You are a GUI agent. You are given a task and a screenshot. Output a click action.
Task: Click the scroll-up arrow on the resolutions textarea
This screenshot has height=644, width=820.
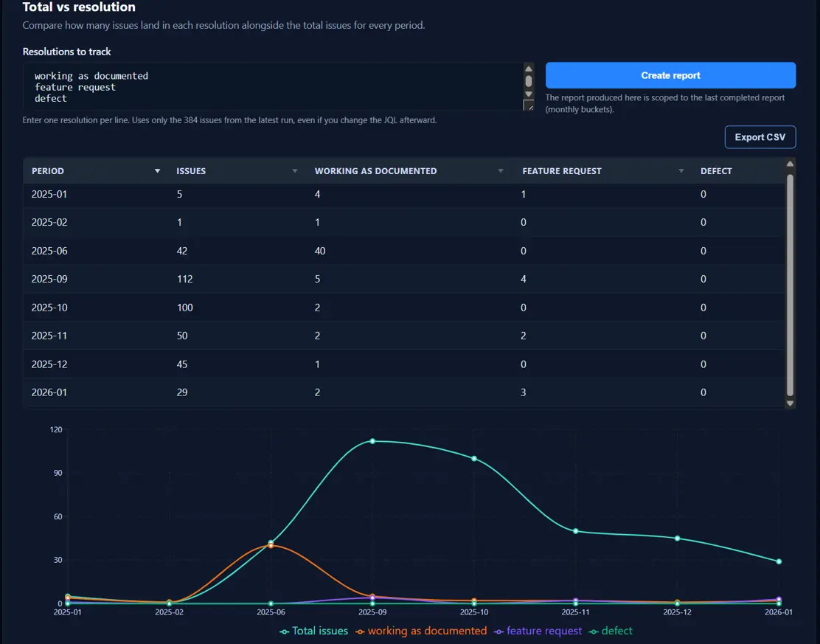[x=528, y=69]
